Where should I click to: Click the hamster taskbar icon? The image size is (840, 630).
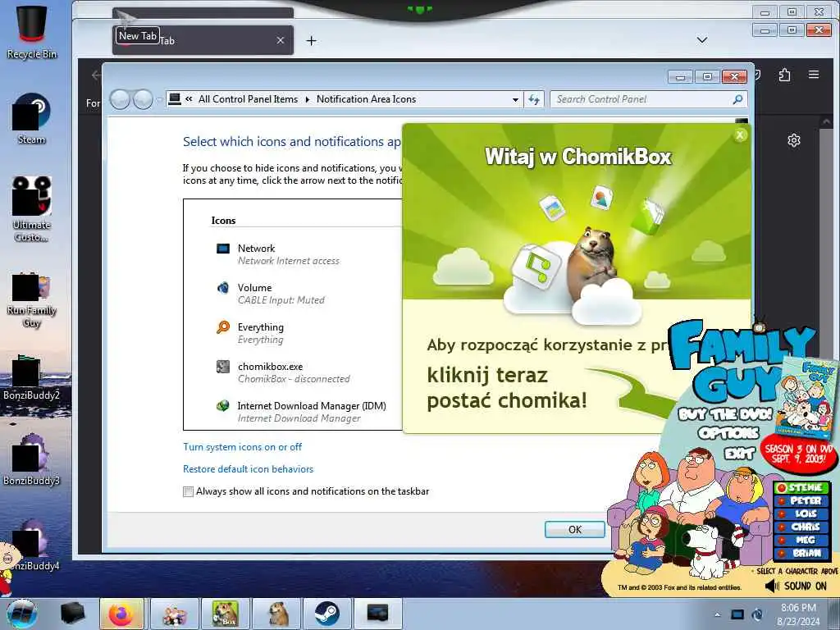pos(276,614)
